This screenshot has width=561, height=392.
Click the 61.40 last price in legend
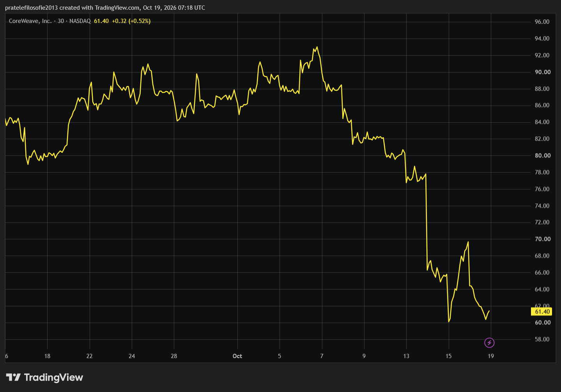point(101,21)
